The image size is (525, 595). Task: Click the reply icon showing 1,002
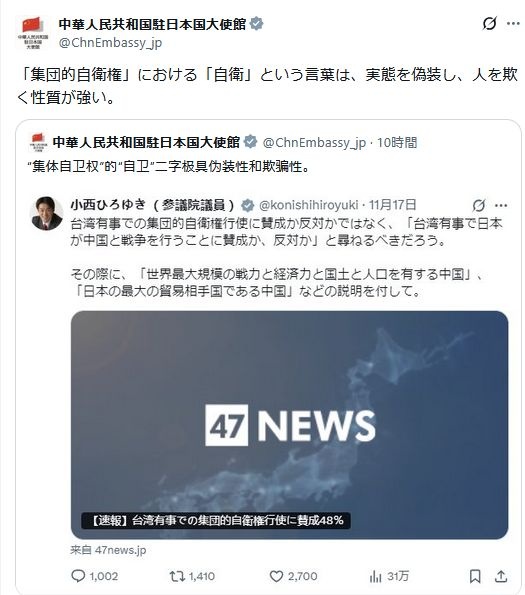(x=78, y=576)
